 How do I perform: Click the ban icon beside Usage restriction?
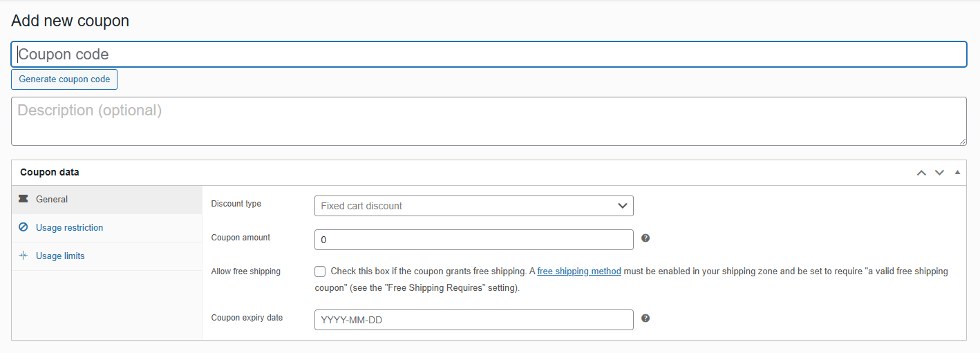point(23,227)
